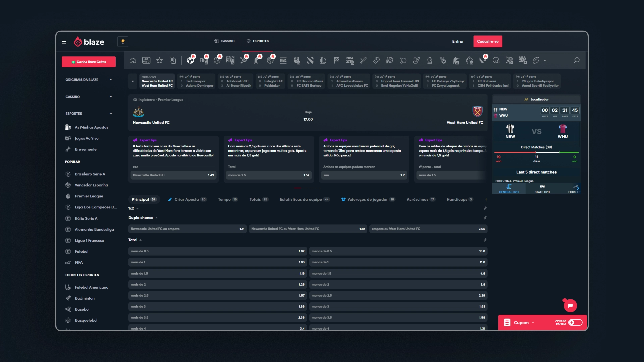
Task: Select the table tennis paddle icon
Action: click(x=403, y=60)
